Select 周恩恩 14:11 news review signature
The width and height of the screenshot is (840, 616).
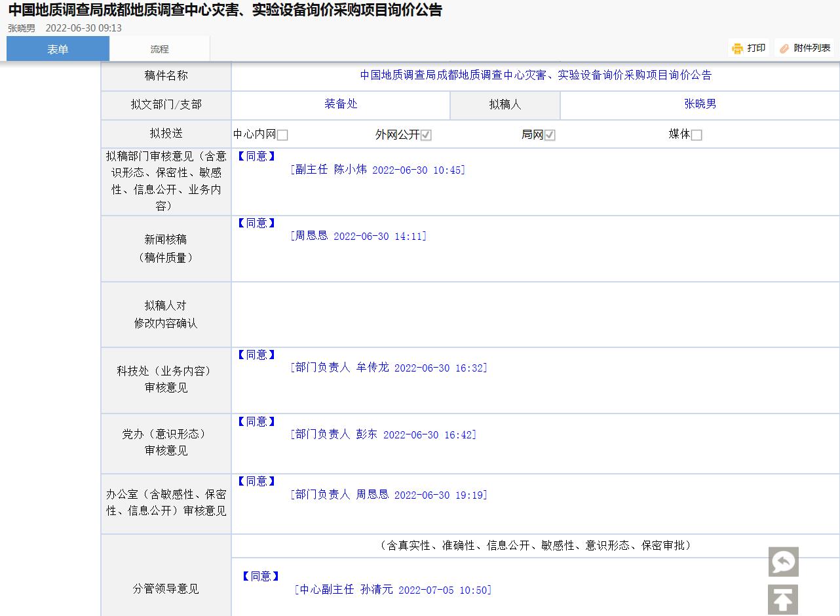(358, 236)
